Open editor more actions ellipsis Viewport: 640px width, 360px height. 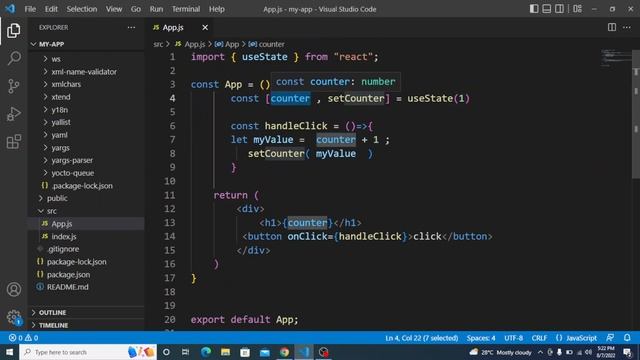[627, 27]
